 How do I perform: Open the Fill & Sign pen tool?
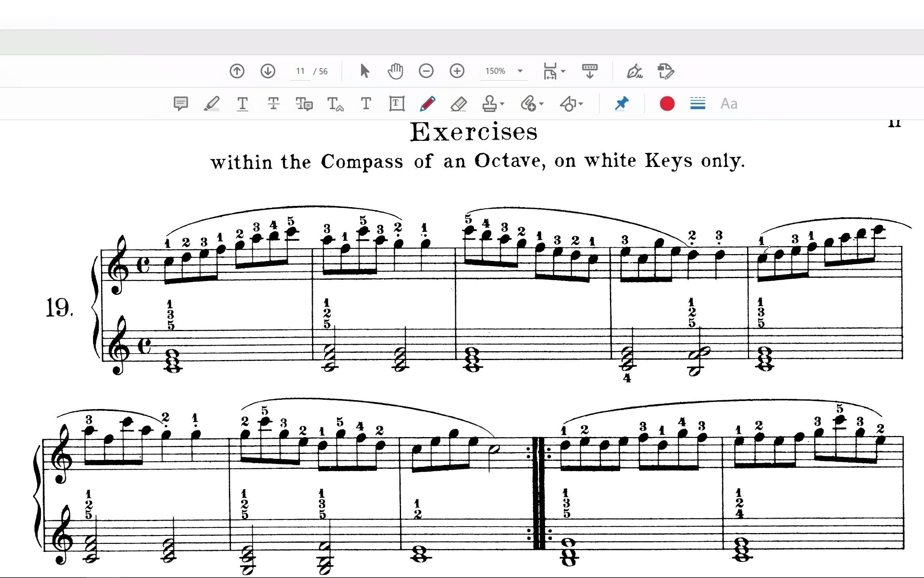(x=634, y=71)
